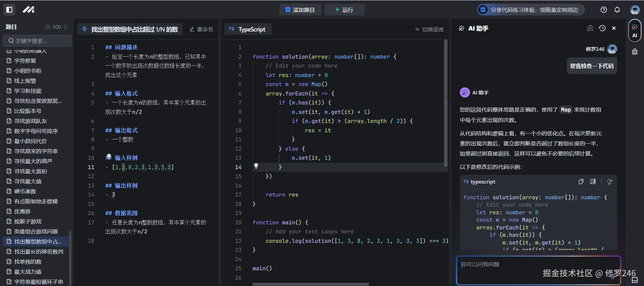Insert AI code block into editor icon

click(x=593, y=182)
